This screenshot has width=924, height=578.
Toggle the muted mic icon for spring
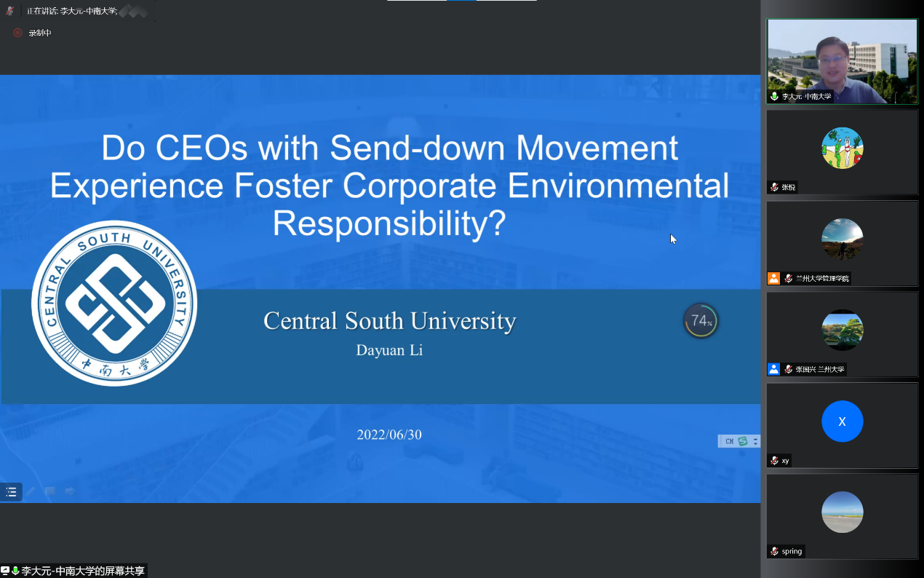(775, 551)
